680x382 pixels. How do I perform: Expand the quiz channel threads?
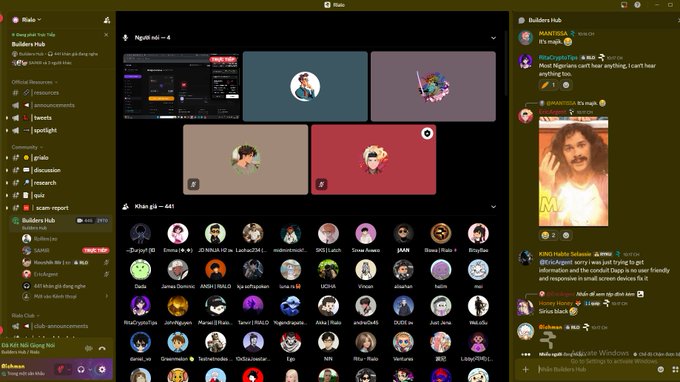[x=7, y=196]
